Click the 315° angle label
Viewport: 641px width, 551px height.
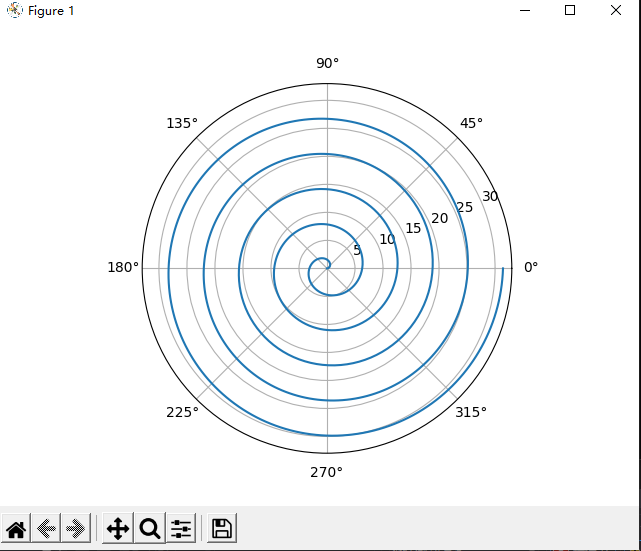pyautogui.click(x=471, y=412)
